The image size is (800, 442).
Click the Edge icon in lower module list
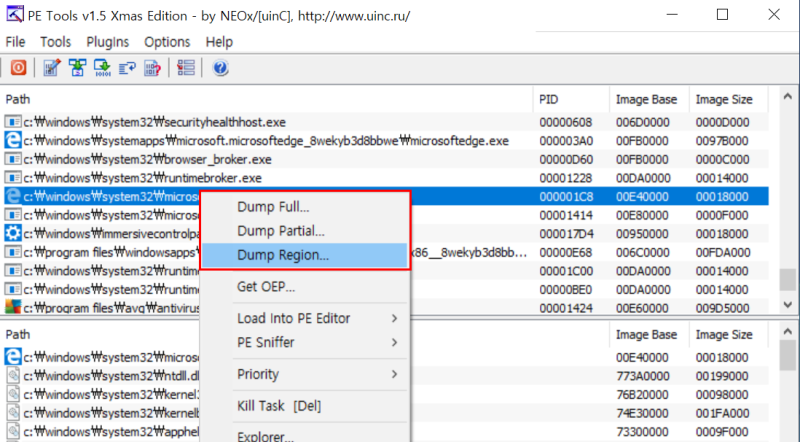[x=13, y=357]
